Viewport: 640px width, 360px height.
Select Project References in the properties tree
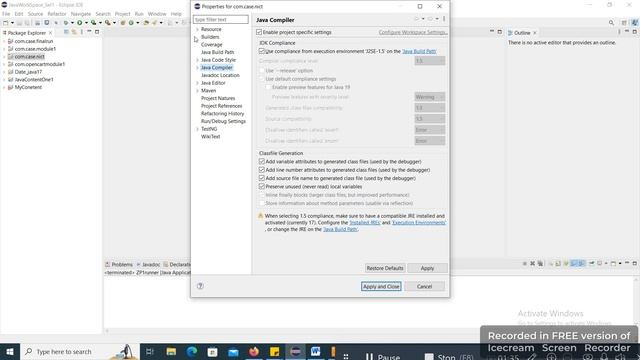coord(222,106)
